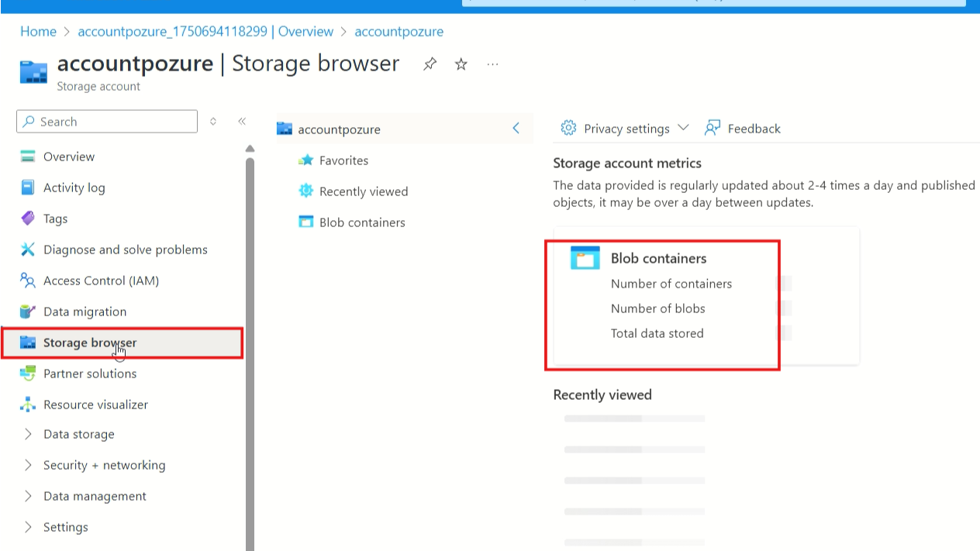Screen dimensions: 980x551
Task: Select Recently viewed in the browser tree
Action: [364, 191]
